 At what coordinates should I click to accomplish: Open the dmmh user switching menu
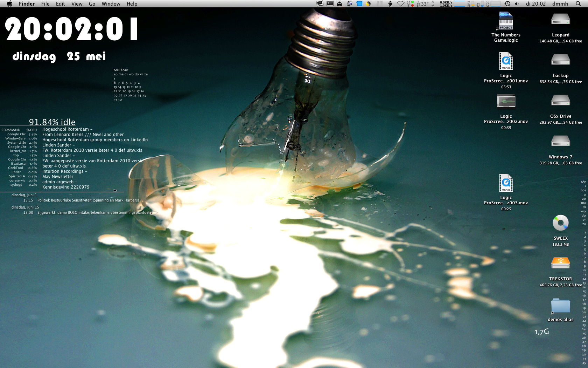coord(560,4)
